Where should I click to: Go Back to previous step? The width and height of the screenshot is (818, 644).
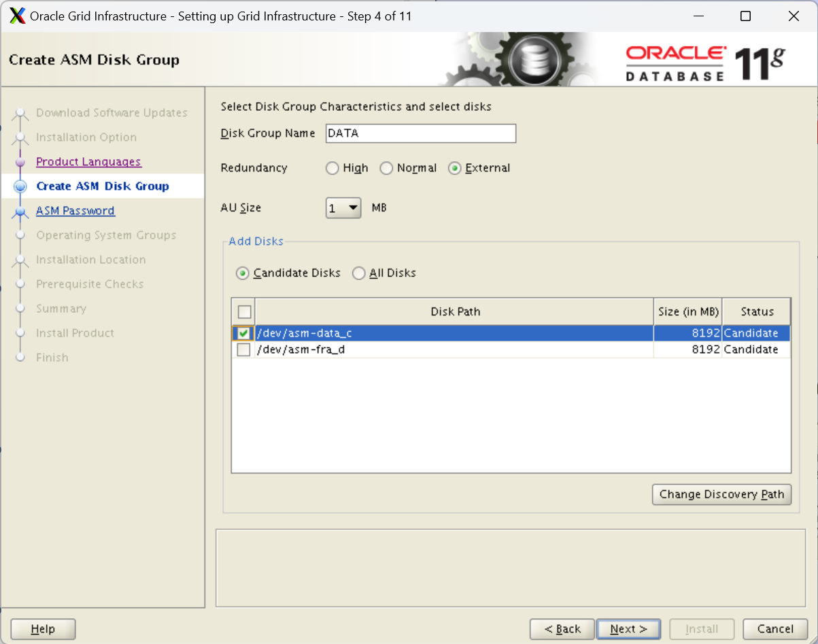pos(562,629)
